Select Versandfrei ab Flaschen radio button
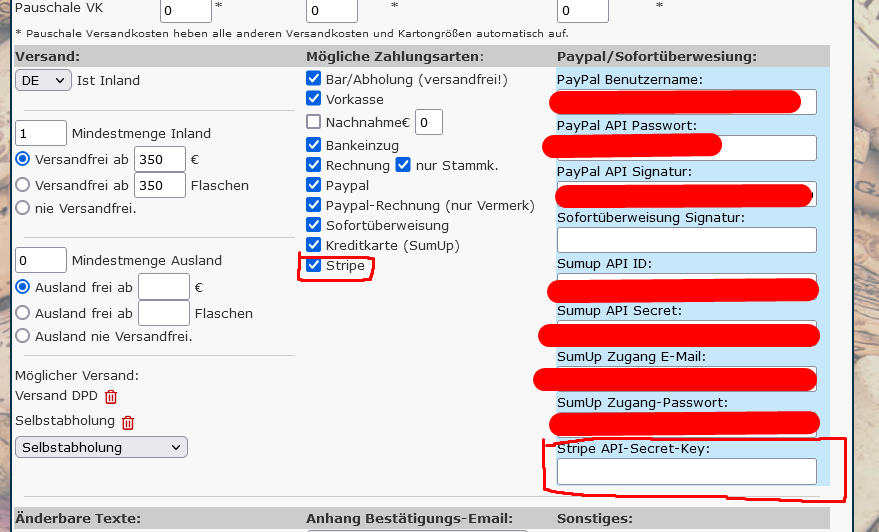 pos(23,185)
